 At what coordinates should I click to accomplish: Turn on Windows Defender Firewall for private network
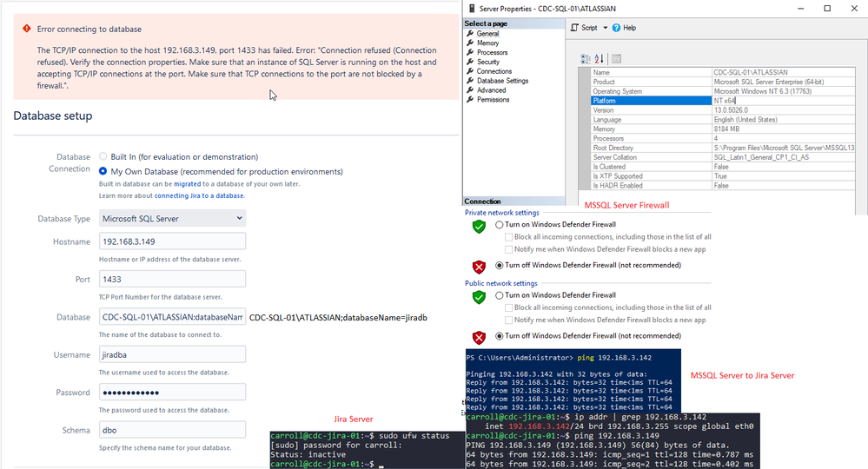coord(500,225)
